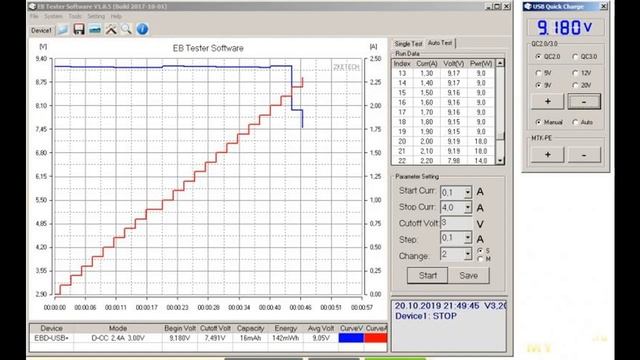Screen dimensions: 640x360
Task: Click the red CurveA color swatch
Action: point(376,338)
